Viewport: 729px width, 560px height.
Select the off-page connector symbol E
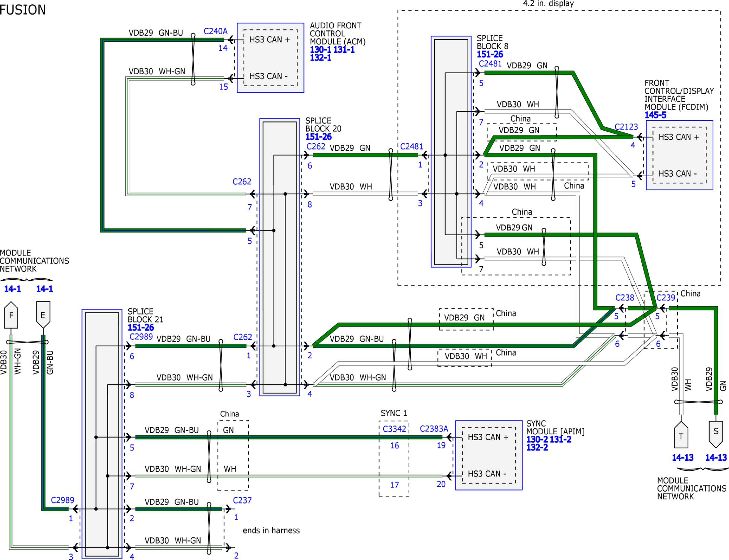[x=43, y=315]
